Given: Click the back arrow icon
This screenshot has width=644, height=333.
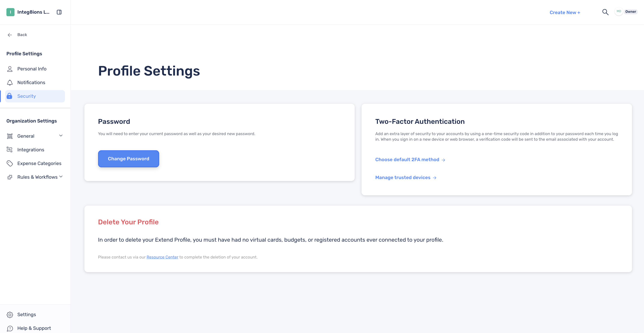Looking at the screenshot, I should point(10,35).
